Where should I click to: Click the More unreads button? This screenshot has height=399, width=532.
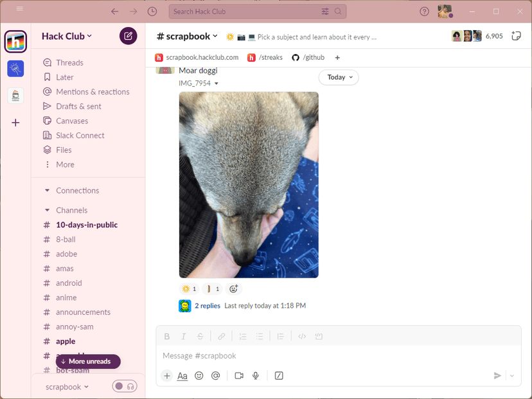88,361
